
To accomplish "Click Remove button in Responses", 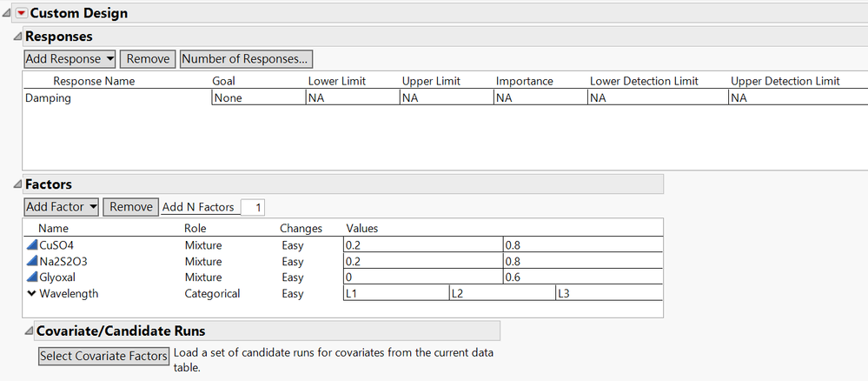I will coord(148,59).
